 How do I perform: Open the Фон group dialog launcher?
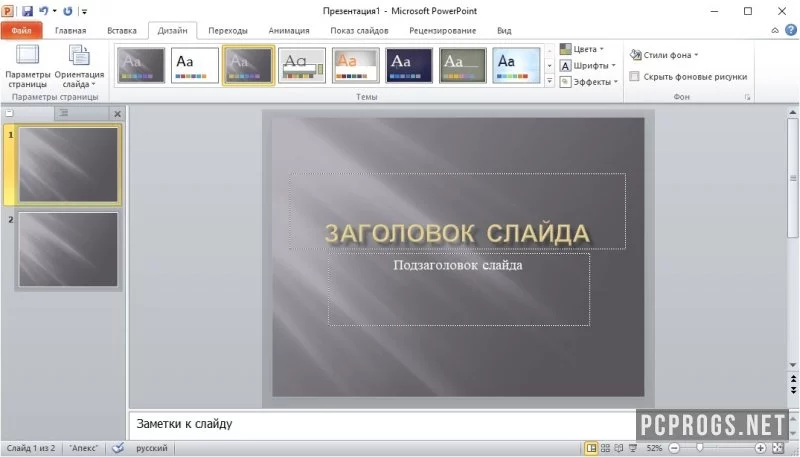[x=747, y=97]
